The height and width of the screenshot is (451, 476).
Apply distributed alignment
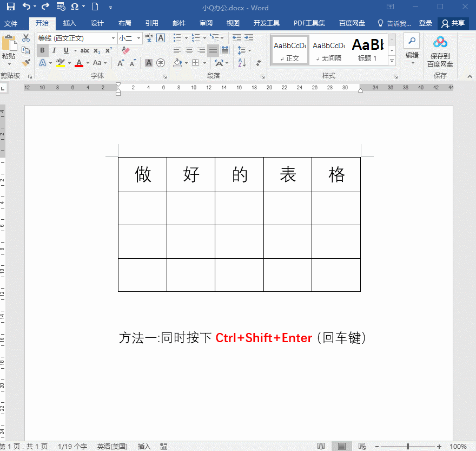(x=225, y=50)
